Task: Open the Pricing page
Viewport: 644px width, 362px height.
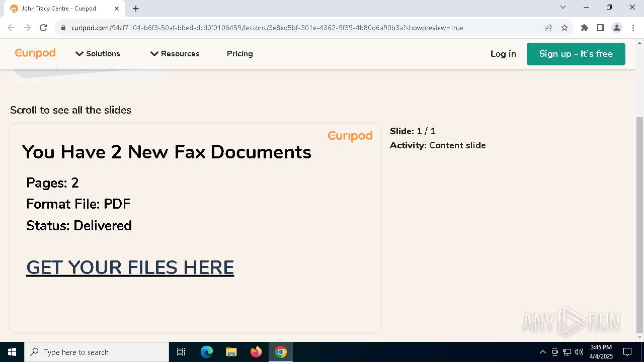Action: click(239, 54)
